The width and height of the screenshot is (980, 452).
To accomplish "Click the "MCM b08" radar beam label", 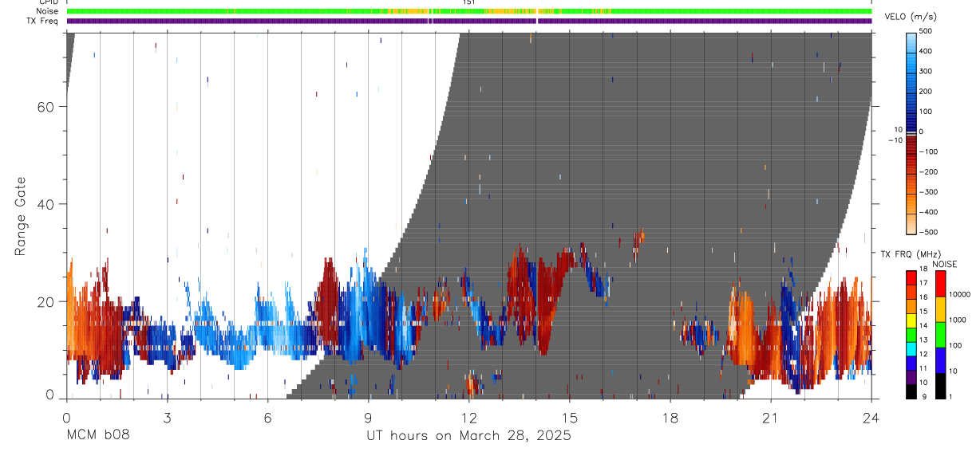I will 98,435.
